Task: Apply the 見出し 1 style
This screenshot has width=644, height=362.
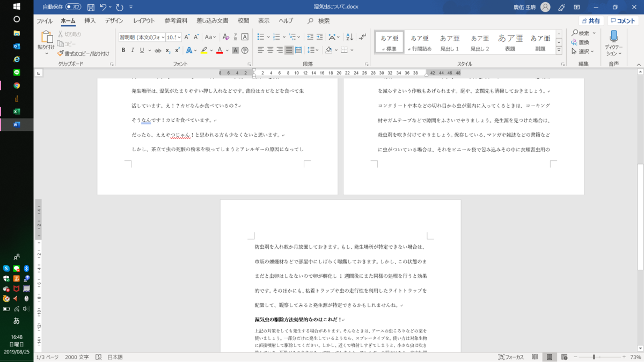Action: (x=450, y=43)
